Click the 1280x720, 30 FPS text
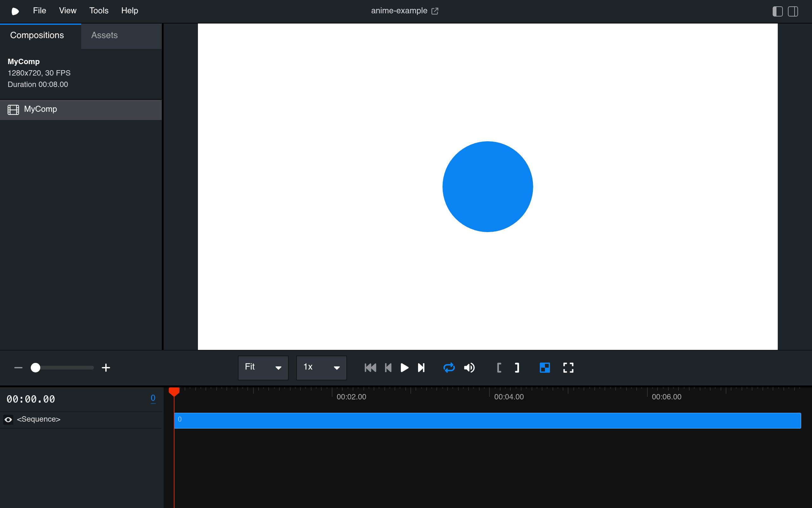The height and width of the screenshot is (508, 812). click(x=39, y=73)
